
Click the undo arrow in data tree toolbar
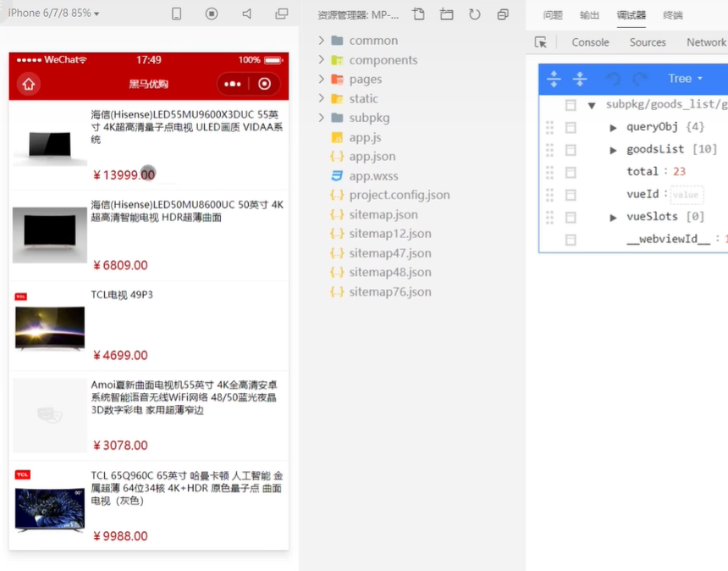coord(614,79)
